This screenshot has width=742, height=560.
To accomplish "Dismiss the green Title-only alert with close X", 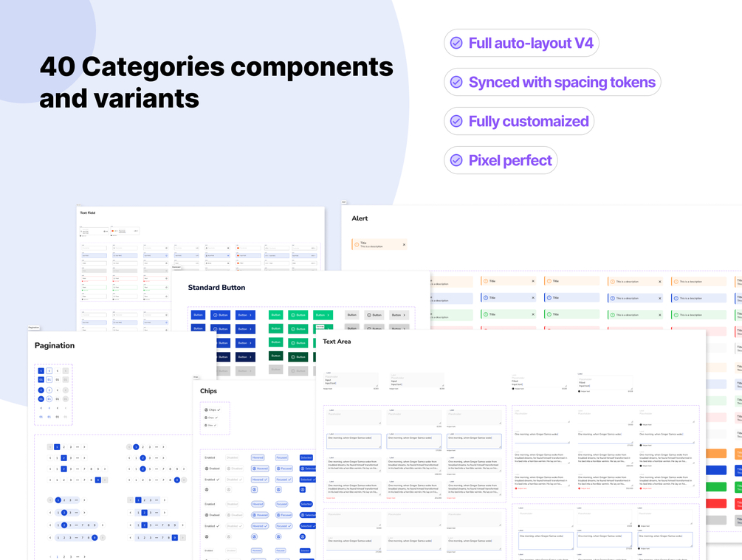I will 533,314.
